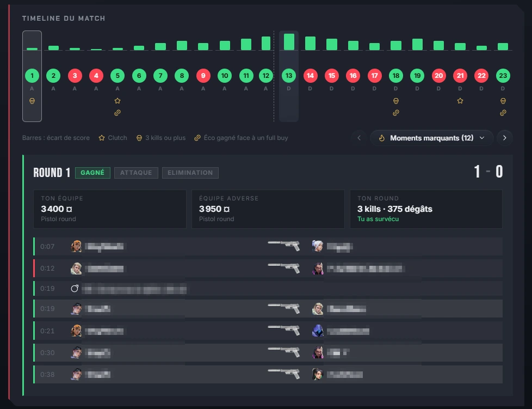The image size is (532, 409).
Task: Click the victim agent portrait at 0:07
Action: pos(318,246)
